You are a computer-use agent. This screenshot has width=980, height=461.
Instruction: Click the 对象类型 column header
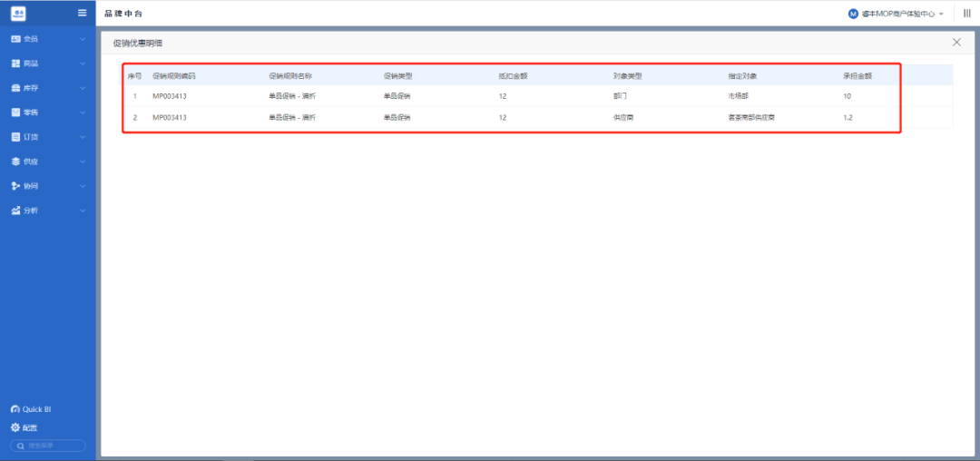(x=628, y=76)
